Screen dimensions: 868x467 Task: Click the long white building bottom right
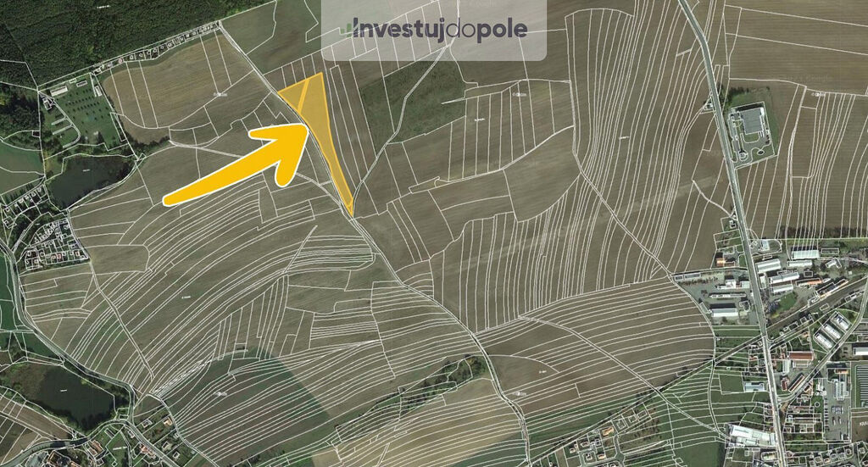752,435
